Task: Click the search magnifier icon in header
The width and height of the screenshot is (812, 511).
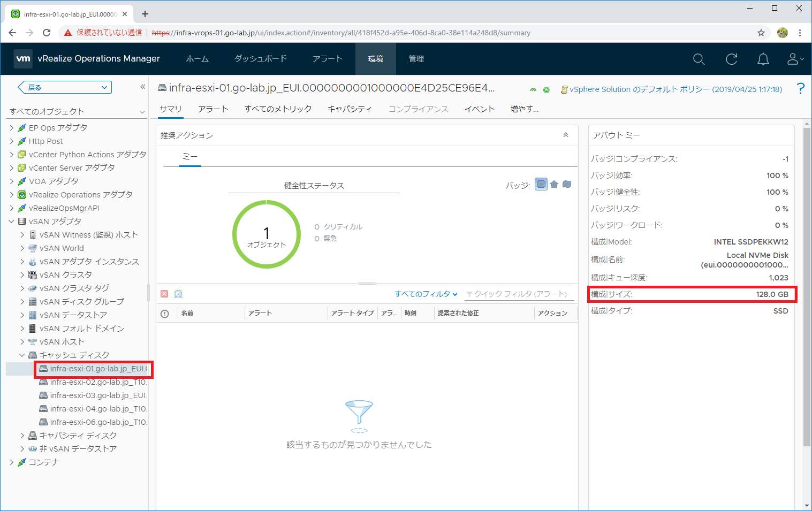Action: click(699, 59)
